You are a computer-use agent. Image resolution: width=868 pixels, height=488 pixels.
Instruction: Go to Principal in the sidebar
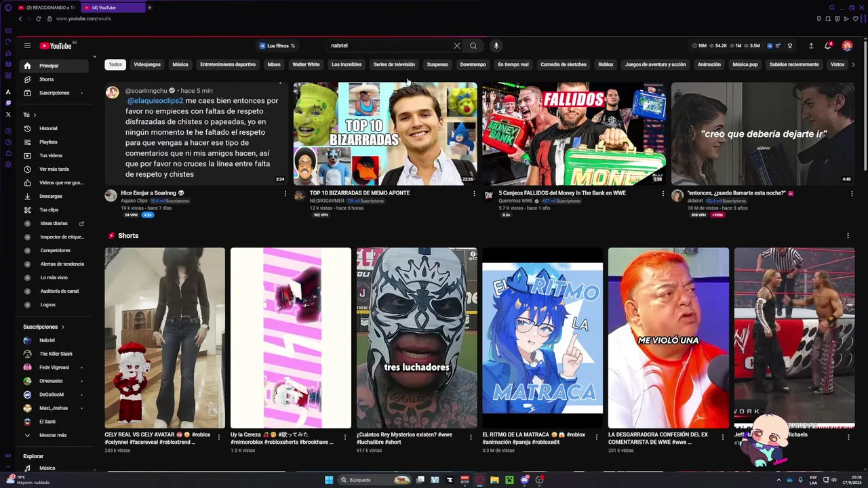55,66
